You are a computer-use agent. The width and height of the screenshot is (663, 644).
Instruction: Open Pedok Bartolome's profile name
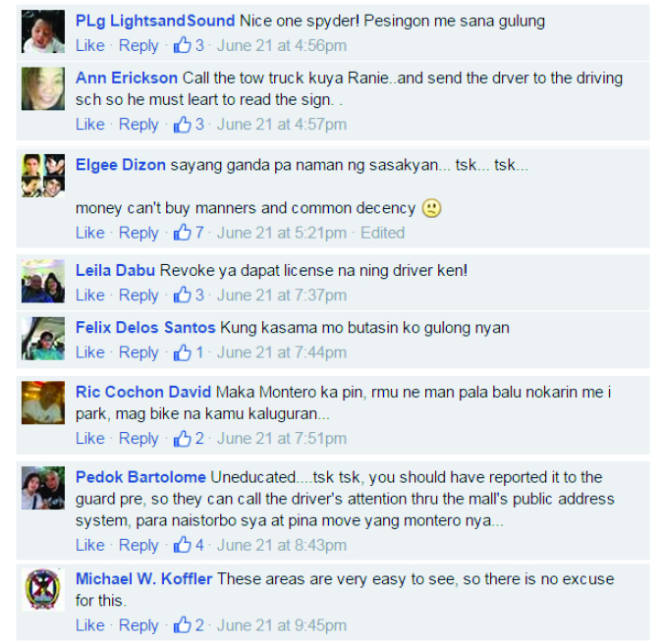[140, 477]
